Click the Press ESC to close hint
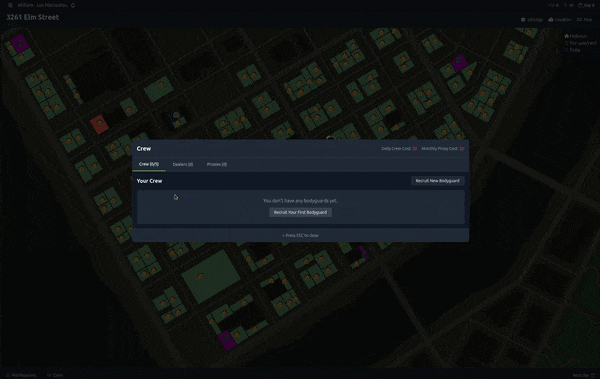This screenshot has width=600, height=379. [300, 235]
